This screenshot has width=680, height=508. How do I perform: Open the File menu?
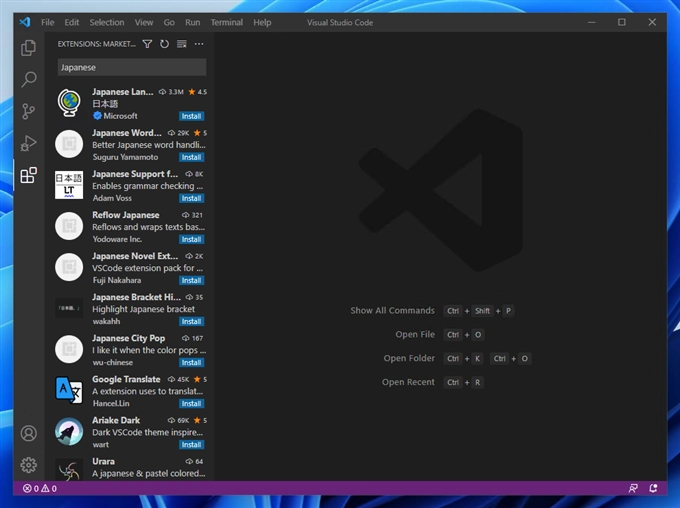click(48, 22)
